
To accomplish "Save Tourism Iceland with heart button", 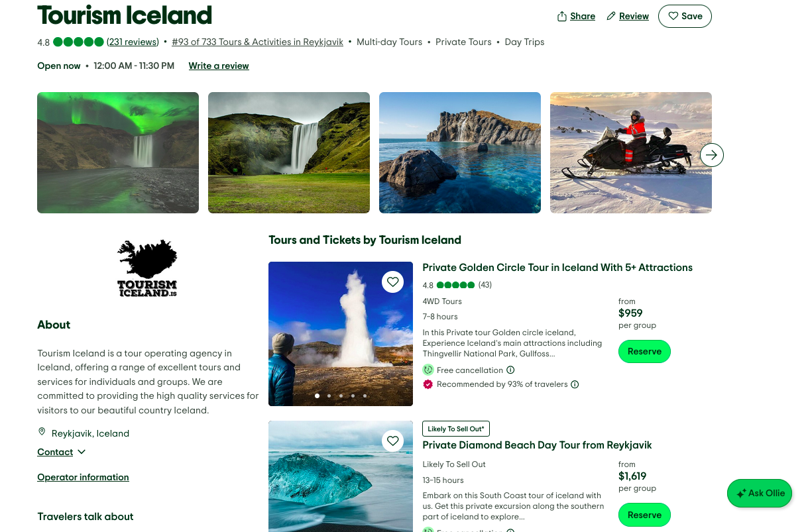I will [685, 17].
